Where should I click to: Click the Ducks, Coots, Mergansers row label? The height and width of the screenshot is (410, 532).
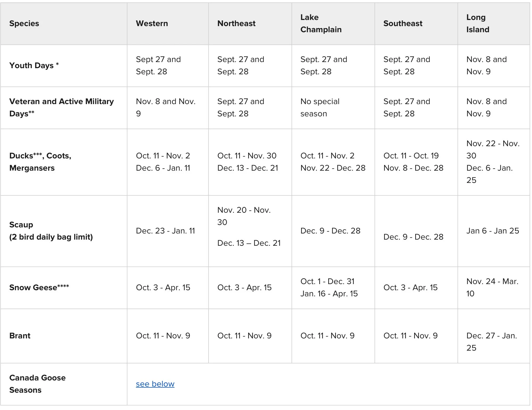coord(40,162)
